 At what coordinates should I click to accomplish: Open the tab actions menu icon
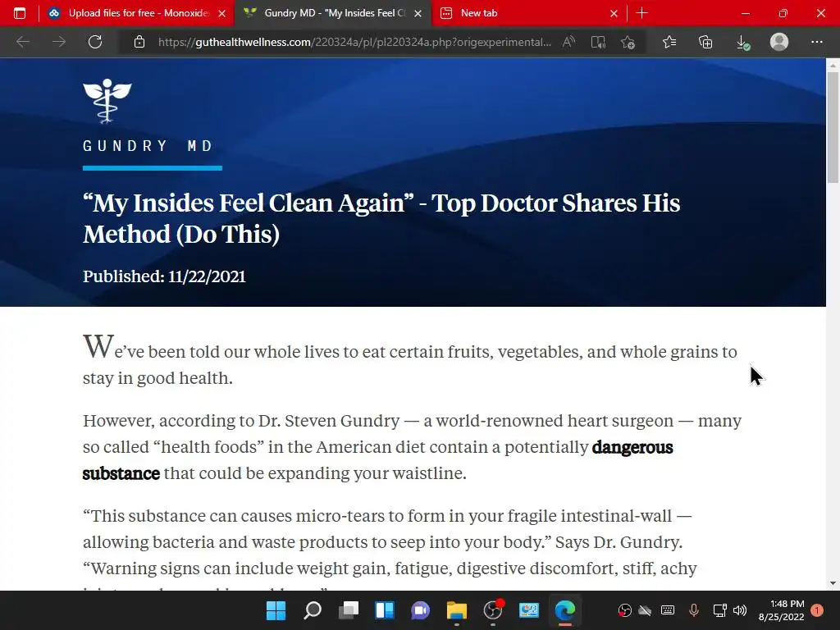coord(20,13)
